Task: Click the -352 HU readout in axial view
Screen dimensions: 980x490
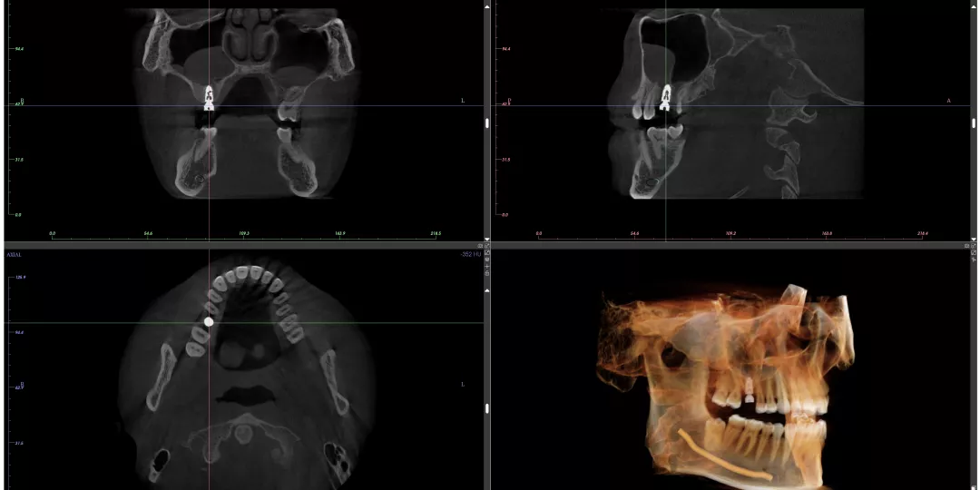Action: [x=471, y=254]
